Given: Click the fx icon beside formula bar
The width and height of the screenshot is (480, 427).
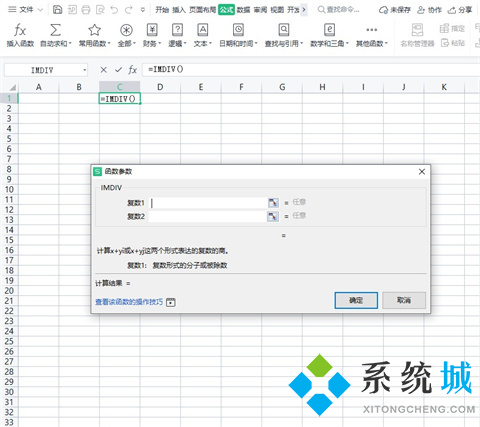Looking at the screenshot, I should (133, 70).
